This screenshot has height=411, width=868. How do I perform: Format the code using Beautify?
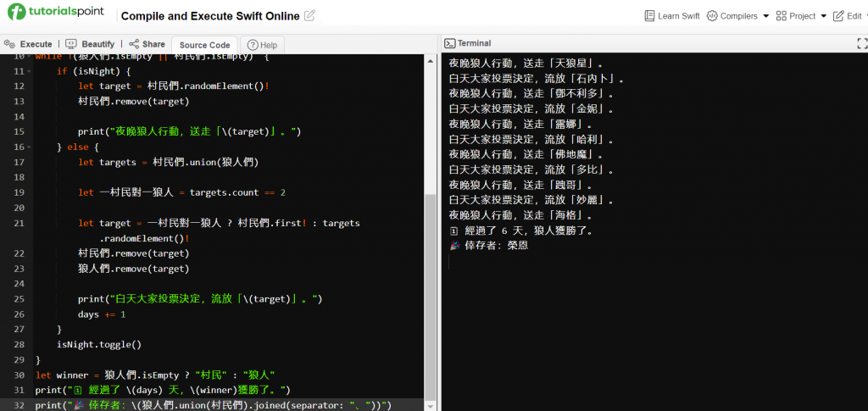90,44
